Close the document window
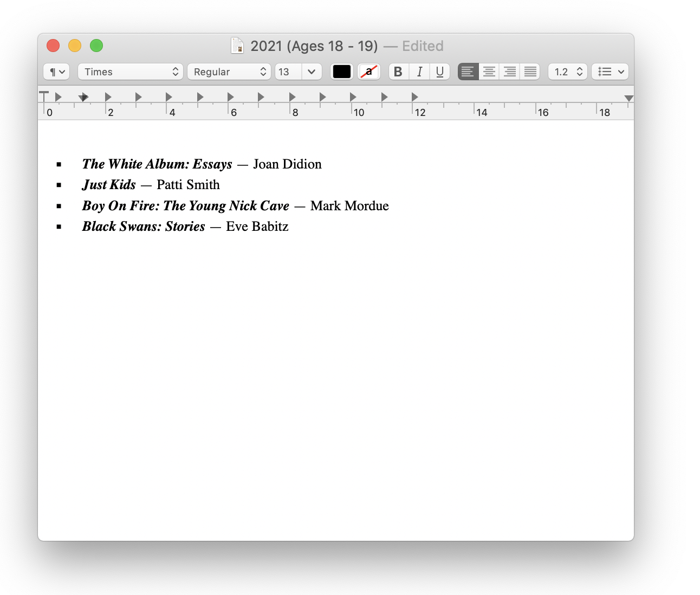This screenshot has height=595, width=700. 53,46
